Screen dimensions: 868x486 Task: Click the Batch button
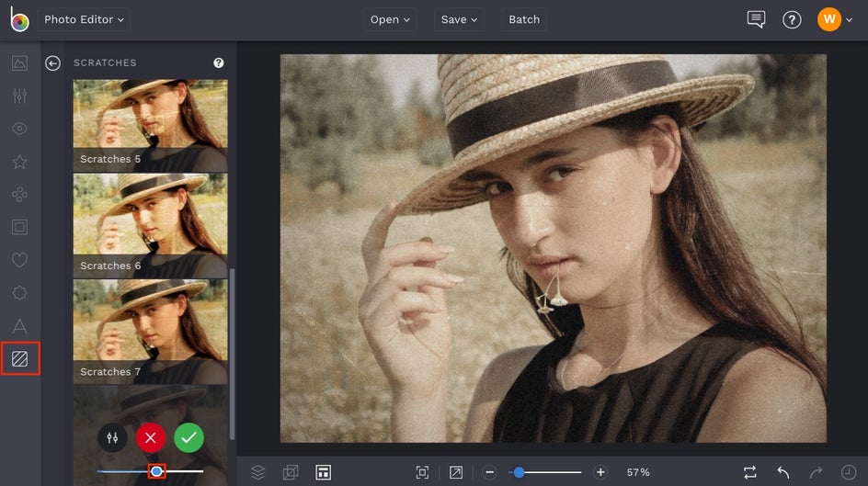524,19
